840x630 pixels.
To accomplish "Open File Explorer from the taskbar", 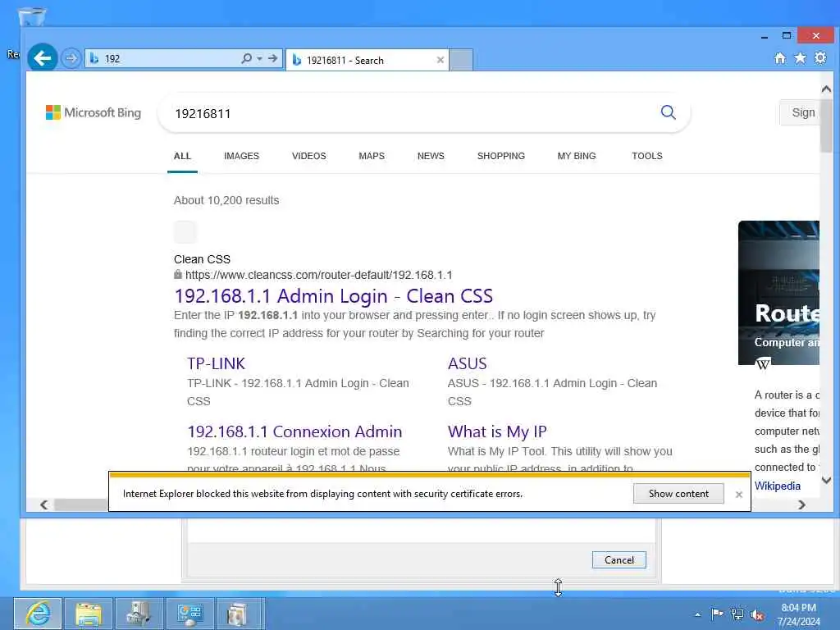I will [x=89, y=614].
